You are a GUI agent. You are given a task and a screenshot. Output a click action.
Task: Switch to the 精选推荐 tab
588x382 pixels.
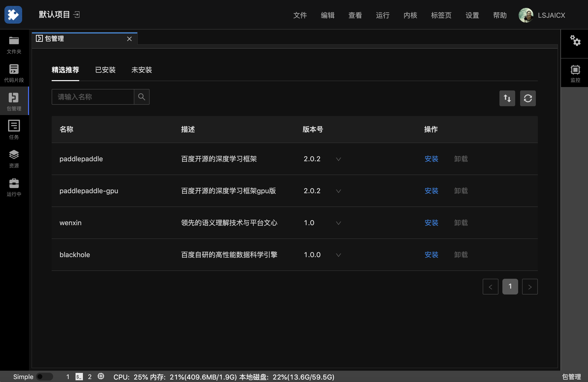coord(65,70)
